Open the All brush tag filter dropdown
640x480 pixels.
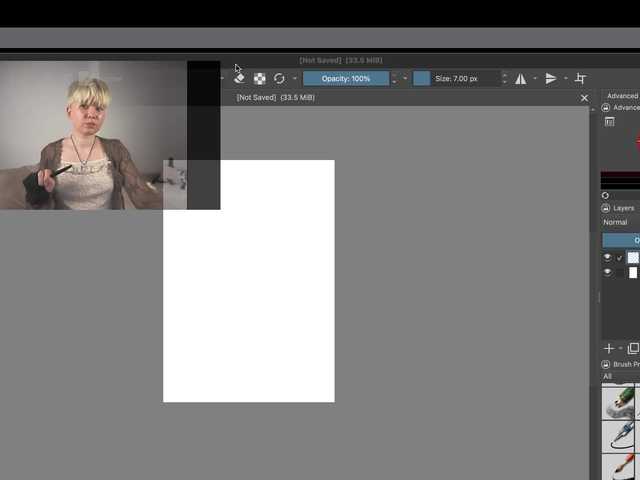click(x=620, y=376)
